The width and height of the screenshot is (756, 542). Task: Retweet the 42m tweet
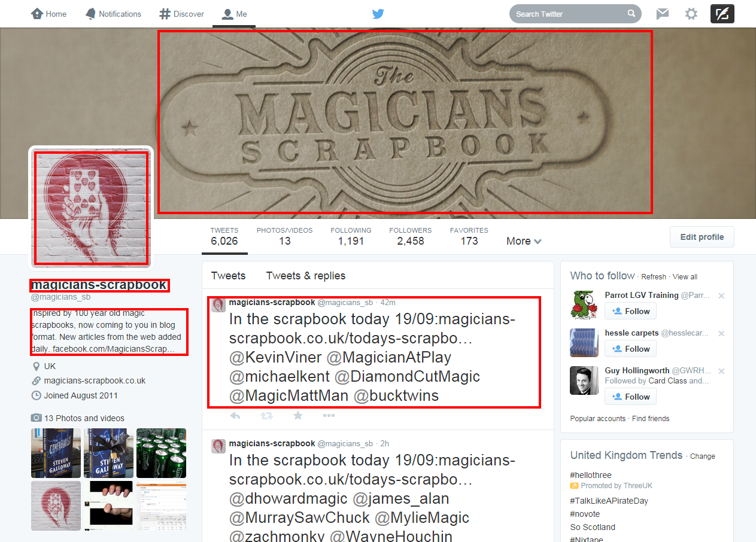pyautogui.click(x=266, y=416)
